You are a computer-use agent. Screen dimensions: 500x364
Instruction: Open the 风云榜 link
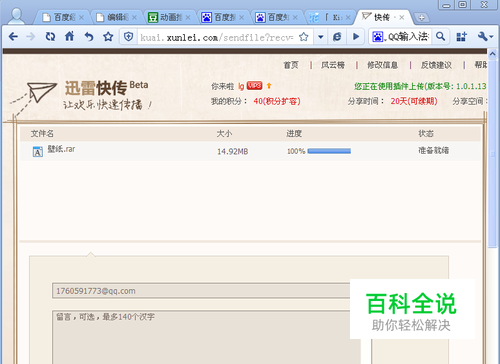click(x=333, y=65)
